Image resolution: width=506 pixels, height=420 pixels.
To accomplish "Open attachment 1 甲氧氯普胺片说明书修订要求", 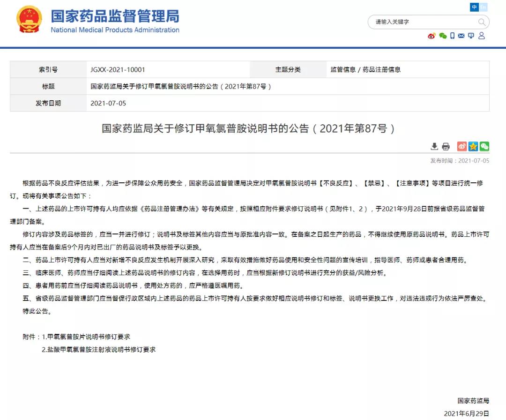I will tap(89, 337).
